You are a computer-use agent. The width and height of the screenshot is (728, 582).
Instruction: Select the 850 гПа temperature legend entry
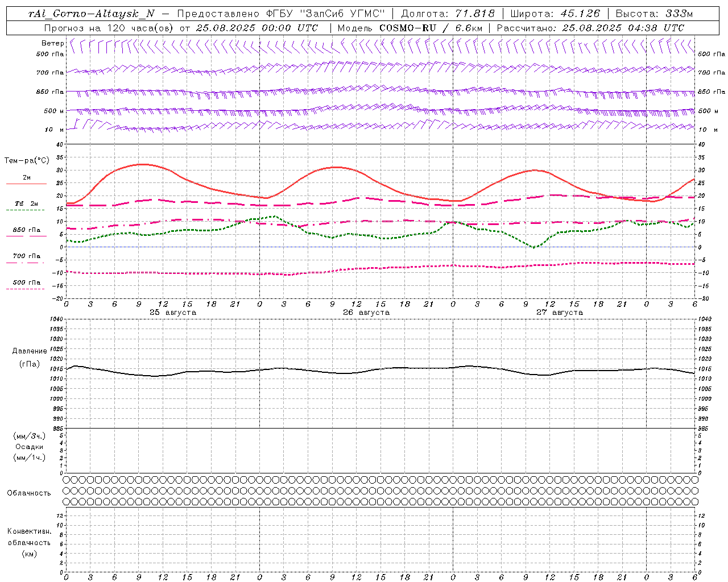click(x=27, y=230)
